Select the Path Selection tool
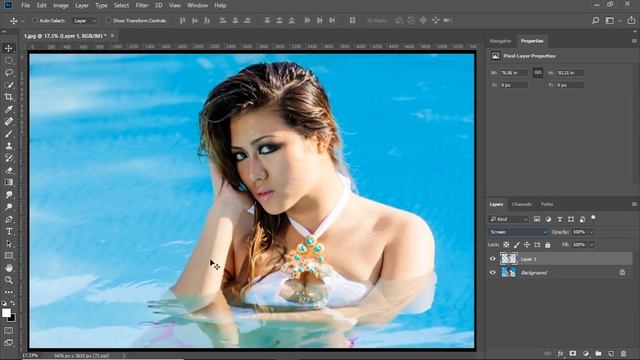The height and width of the screenshot is (360, 640). click(x=9, y=244)
